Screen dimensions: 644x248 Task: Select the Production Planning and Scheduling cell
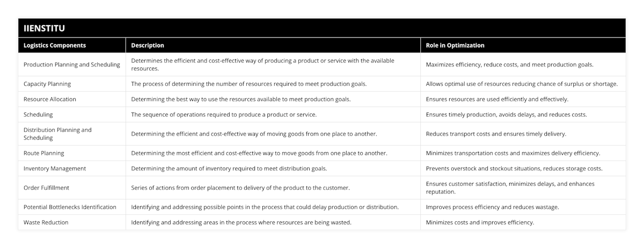pos(71,65)
